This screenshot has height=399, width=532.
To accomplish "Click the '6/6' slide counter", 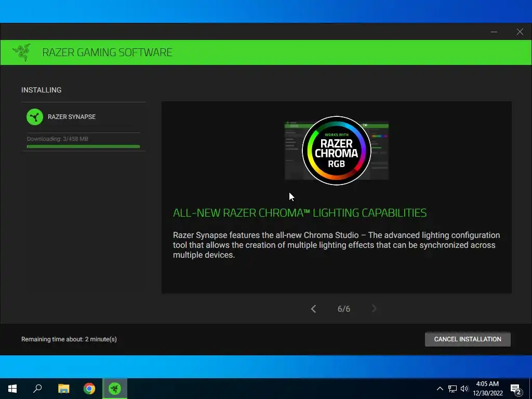I will pyautogui.click(x=344, y=309).
